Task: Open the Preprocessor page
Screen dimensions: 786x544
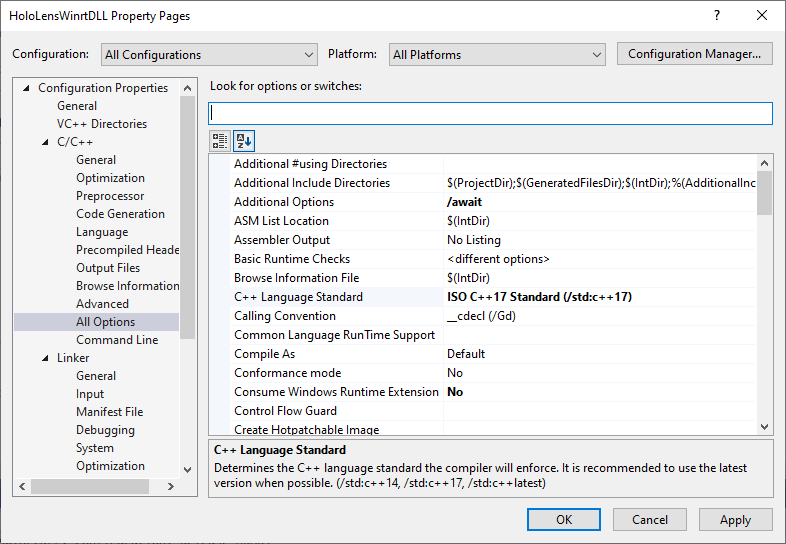Action: coord(110,196)
